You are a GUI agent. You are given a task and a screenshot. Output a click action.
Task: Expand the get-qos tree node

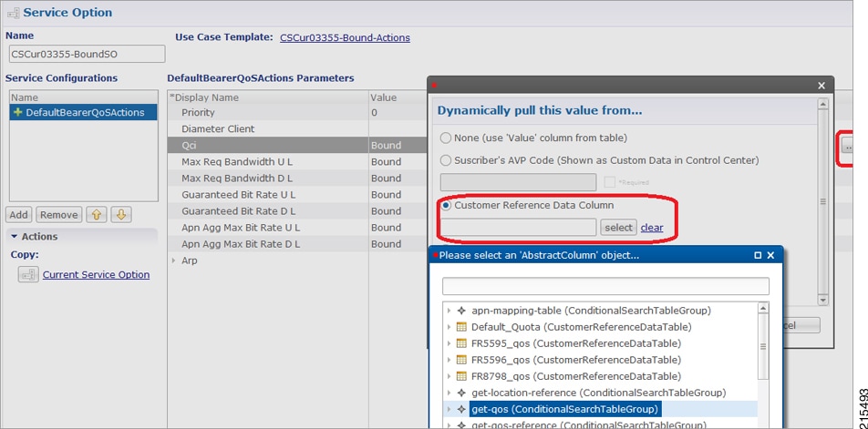pyautogui.click(x=449, y=410)
